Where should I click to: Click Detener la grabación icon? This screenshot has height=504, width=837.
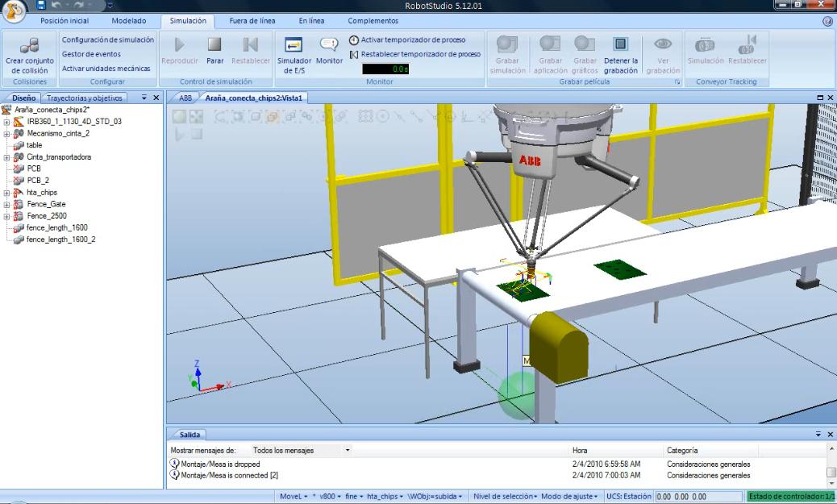coord(620,46)
